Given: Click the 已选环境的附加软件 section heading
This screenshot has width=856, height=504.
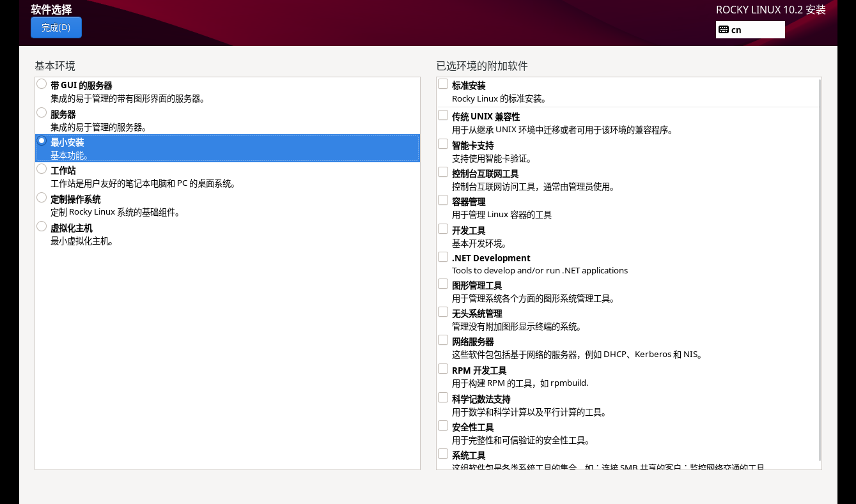Looking at the screenshot, I should tap(482, 66).
